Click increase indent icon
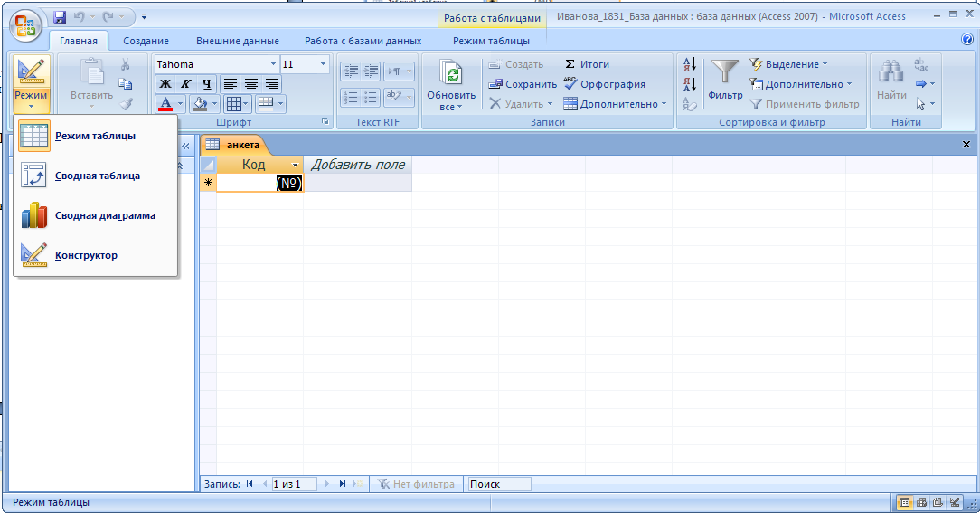 pyautogui.click(x=371, y=71)
